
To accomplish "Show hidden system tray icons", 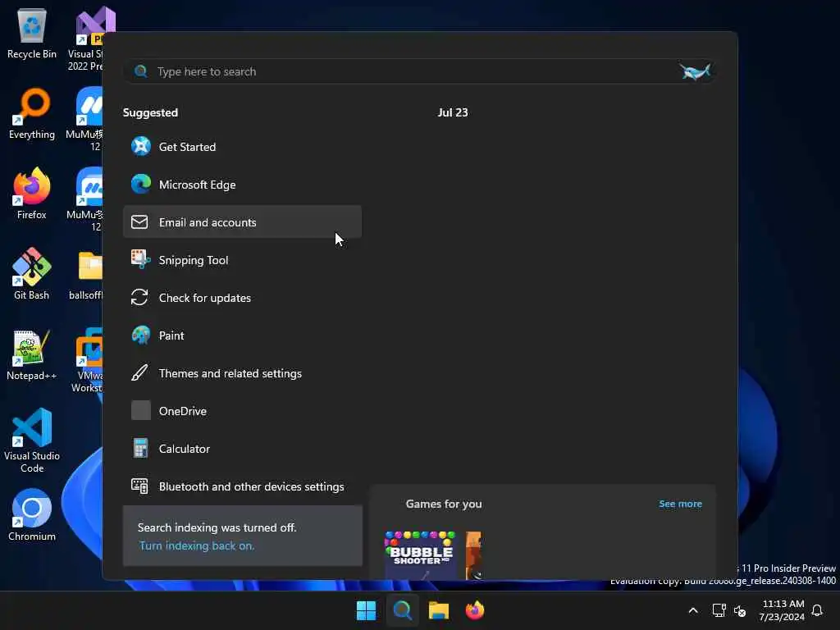I will pos(692,610).
